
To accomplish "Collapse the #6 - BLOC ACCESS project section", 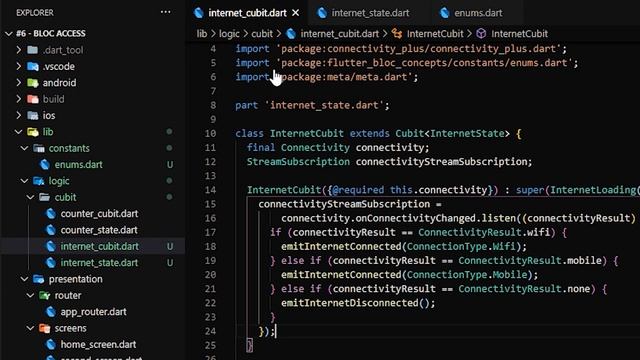I will click(x=9, y=33).
